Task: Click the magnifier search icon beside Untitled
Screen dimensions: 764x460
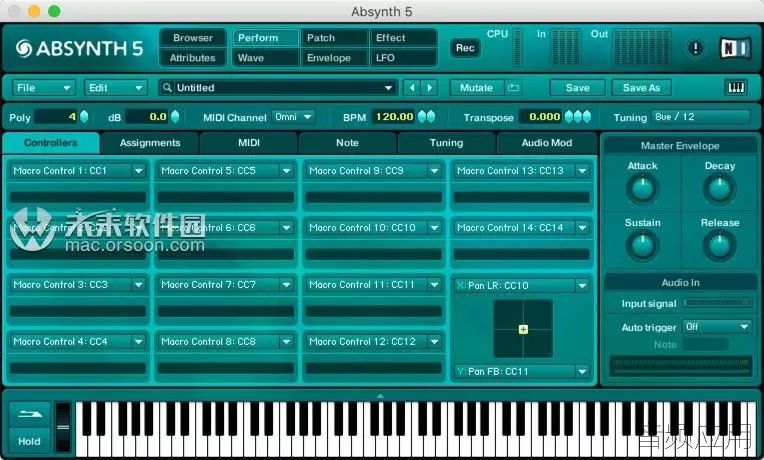Action: point(167,88)
